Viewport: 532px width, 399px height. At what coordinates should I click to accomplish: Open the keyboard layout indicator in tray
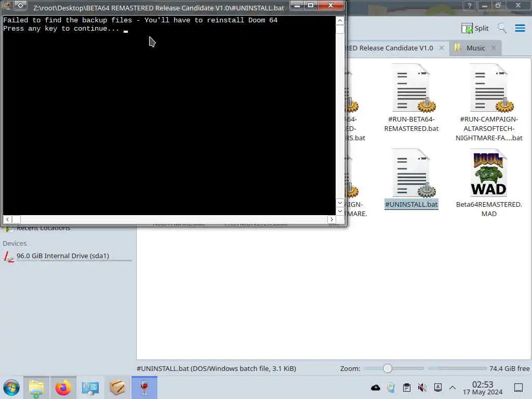click(437, 387)
